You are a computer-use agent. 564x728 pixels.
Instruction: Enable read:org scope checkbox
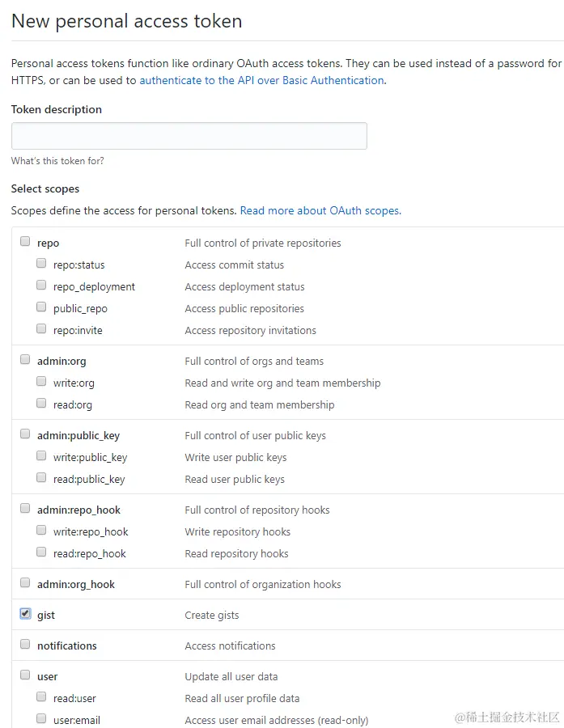pyautogui.click(x=41, y=403)
